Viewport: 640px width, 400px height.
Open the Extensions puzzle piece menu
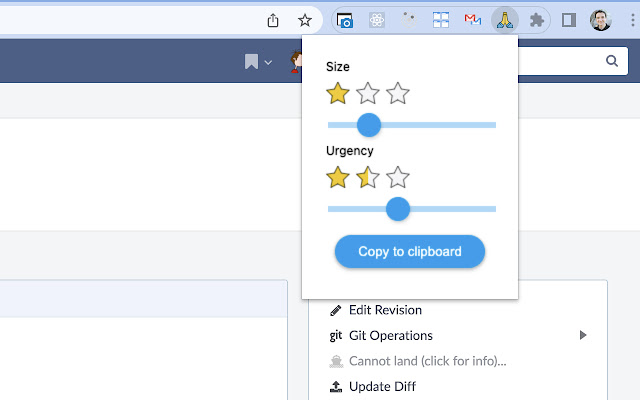click(537, 20)
